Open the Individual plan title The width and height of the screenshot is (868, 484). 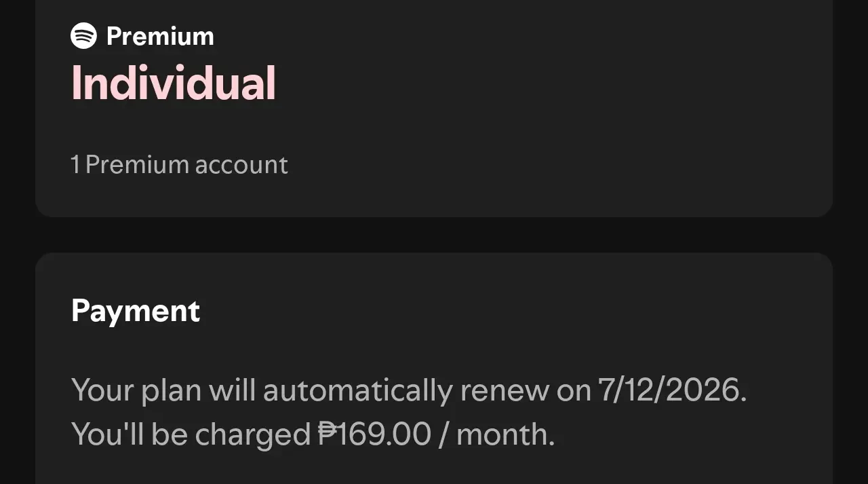point(174,83)
